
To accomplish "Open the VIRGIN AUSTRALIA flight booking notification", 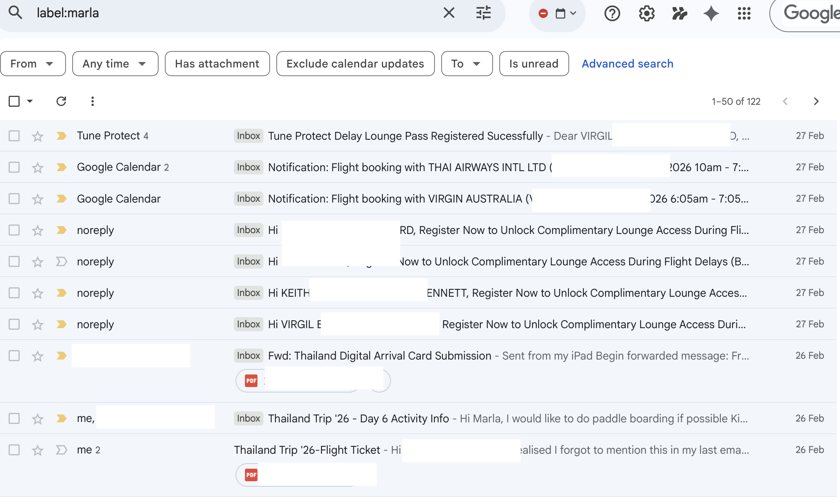I will (418, 199).
